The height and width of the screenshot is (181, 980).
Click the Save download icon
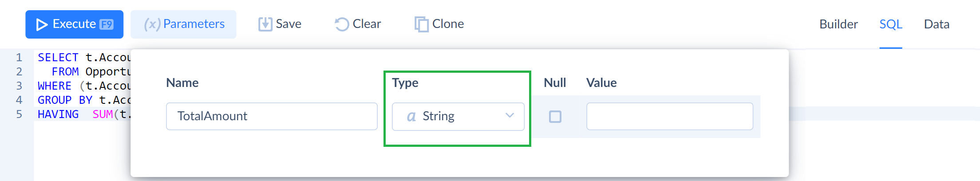click(265, 24)
